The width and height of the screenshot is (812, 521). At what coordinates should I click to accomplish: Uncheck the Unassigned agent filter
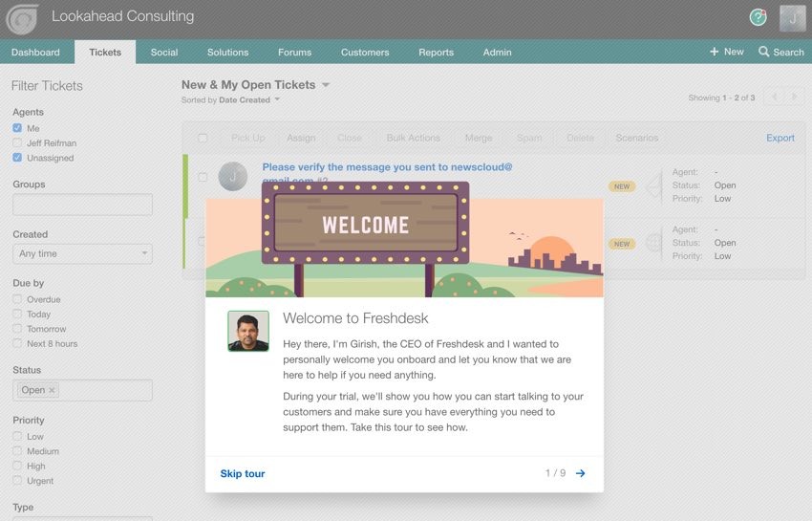click(x=17, y=157)
